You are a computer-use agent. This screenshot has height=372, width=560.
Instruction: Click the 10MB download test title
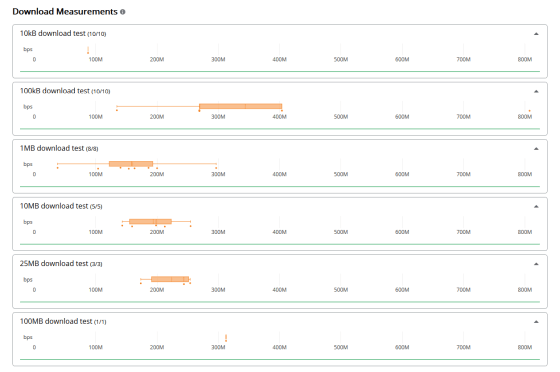(54, 206)
